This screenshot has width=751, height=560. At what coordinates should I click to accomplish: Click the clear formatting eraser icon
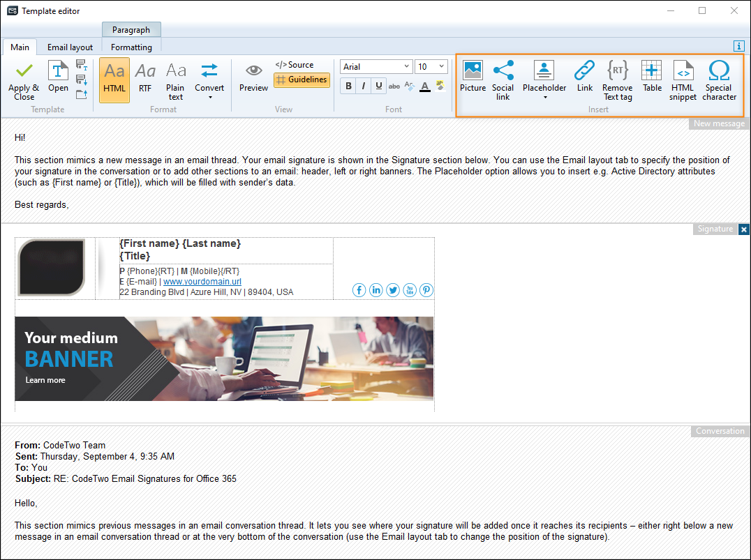pos(409,86)
